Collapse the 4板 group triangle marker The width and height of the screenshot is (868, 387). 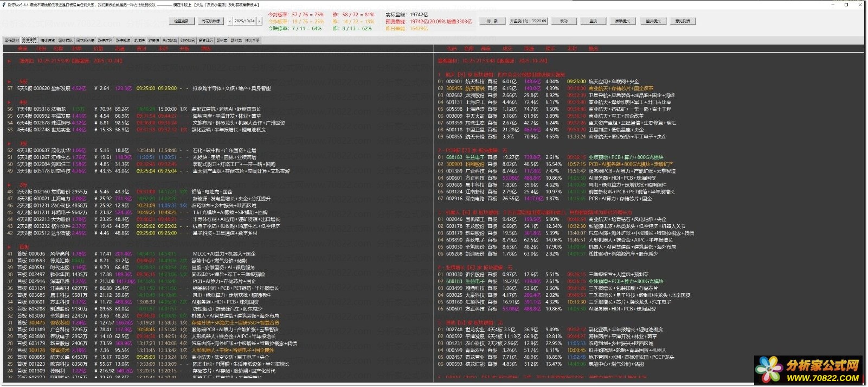click(9, 102)
